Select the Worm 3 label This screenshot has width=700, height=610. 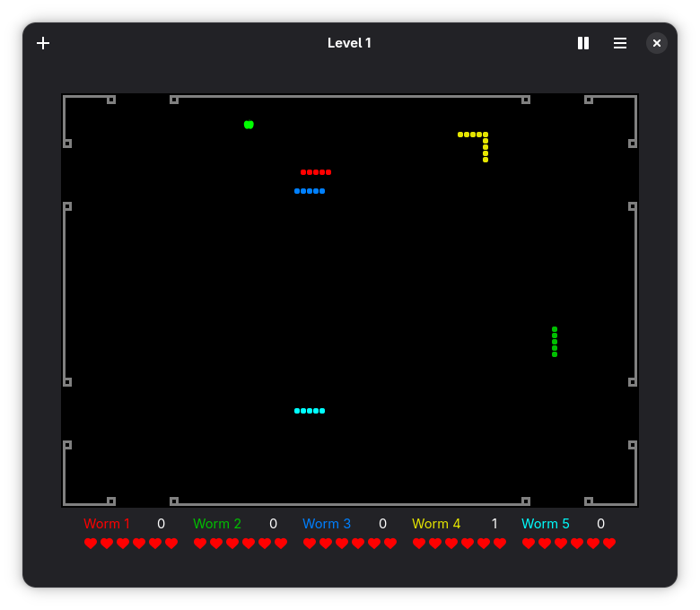tap(327, 524)
